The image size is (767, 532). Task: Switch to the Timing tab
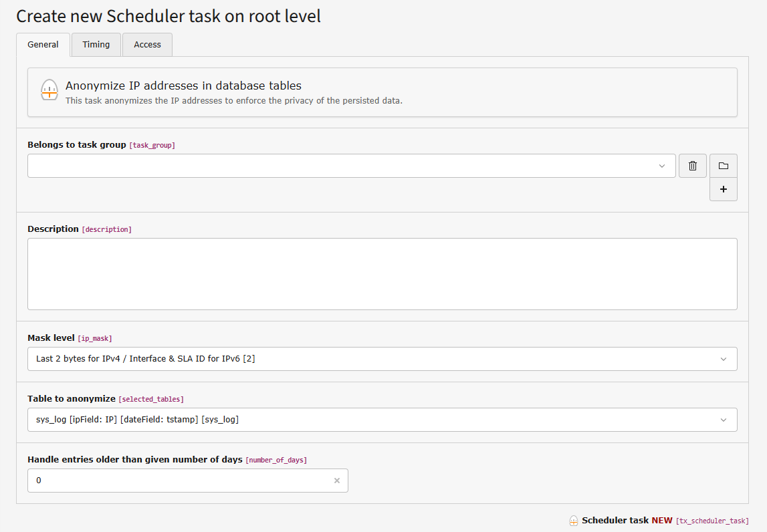click(x=96, y=44)
